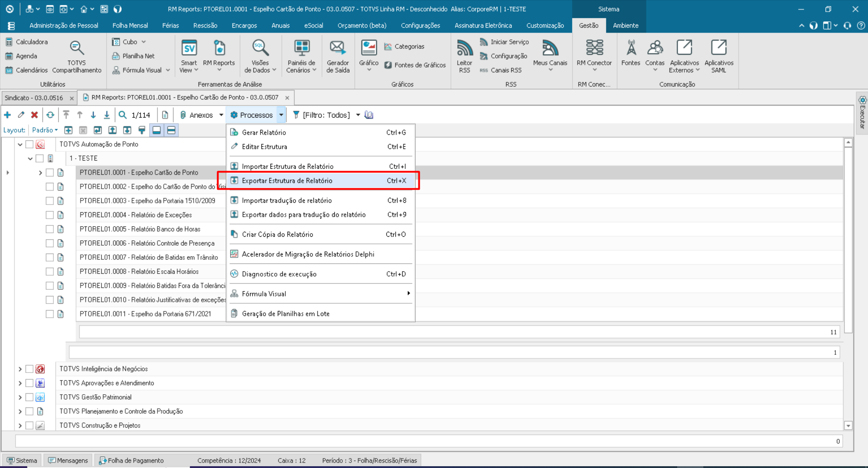Check the TOTVS Automação de Ponto checkbox
This screenshot has height=468, width=868.
tap(29, 144)
